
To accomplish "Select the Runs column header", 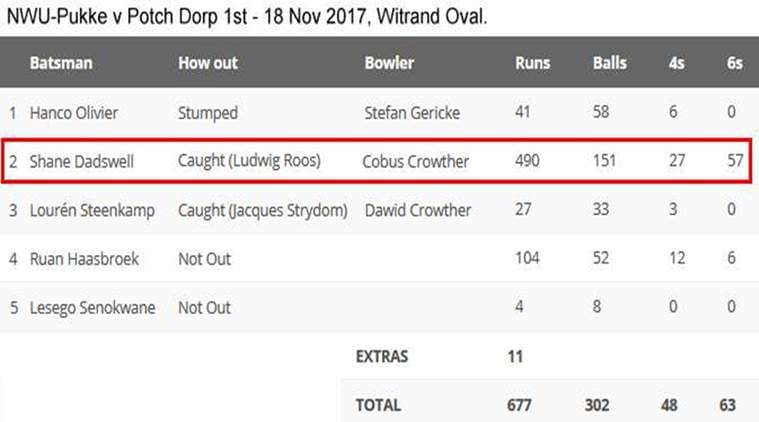I will [532, 63].
